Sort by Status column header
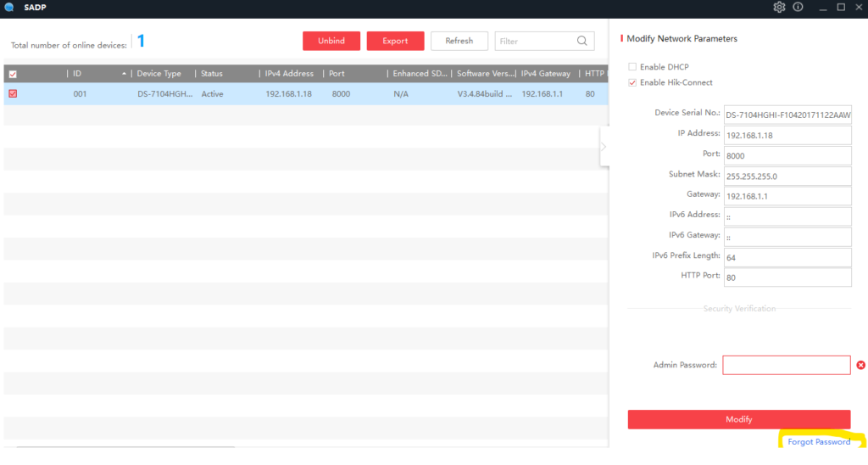The width and height of the screenshot is (868, 465). 211,74
